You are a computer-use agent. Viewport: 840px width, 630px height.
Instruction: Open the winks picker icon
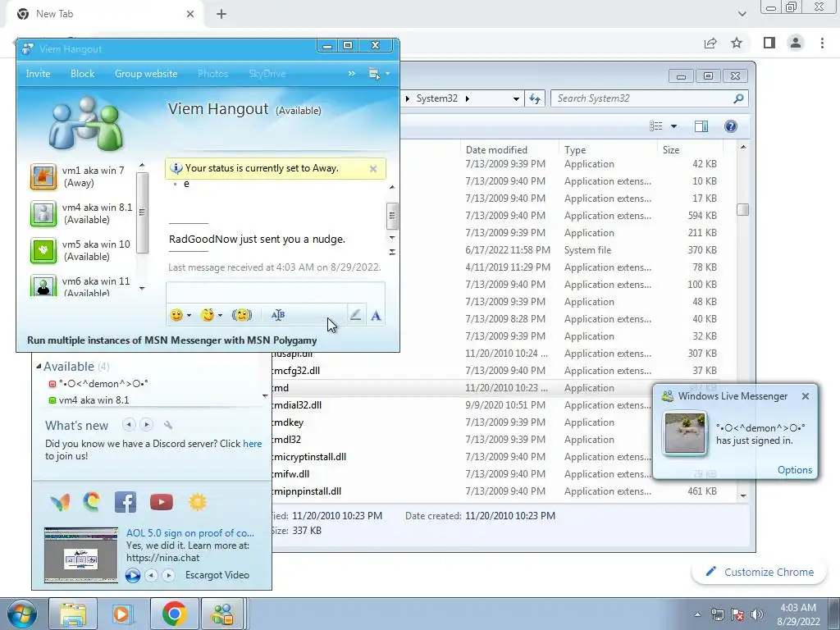pos(208,315)
